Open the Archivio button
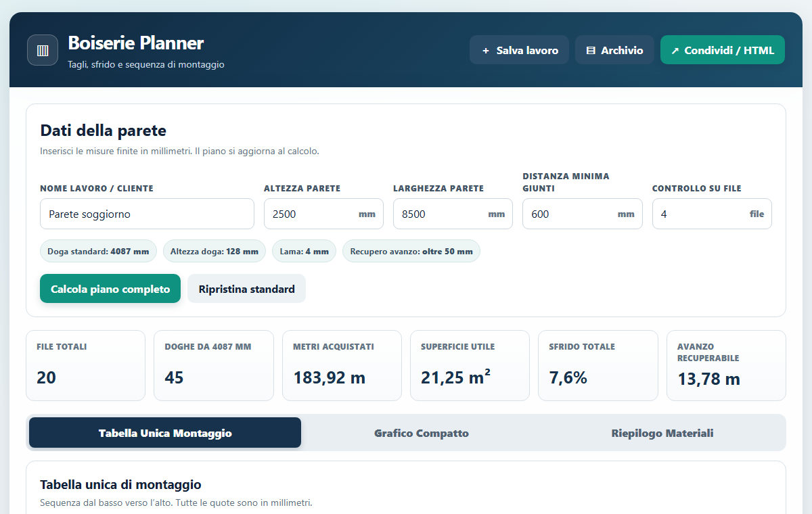Screen dimensions: 812x514 tap(614, 50)
